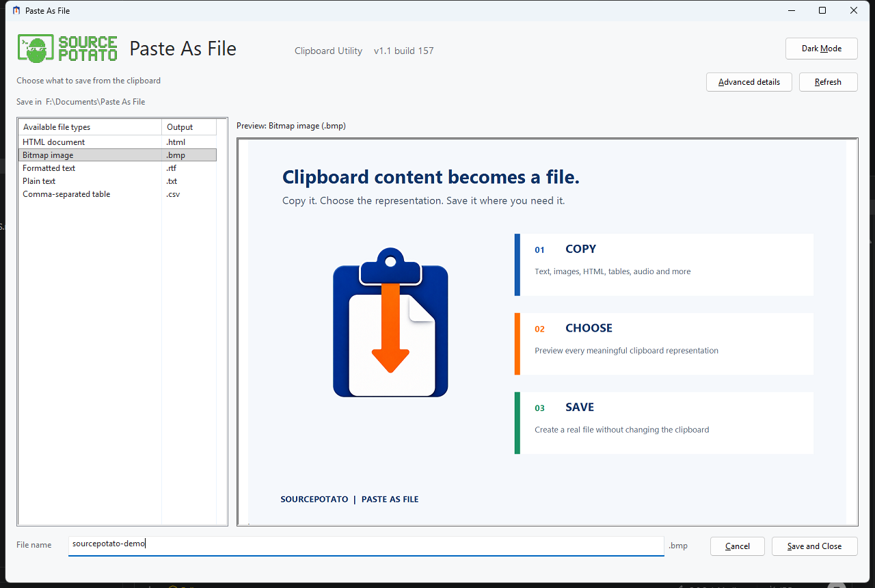Image resolution: width=875 pixels, height=588 pixels.
Task: Select the Comma-separated table row
Action: pyautogui.click(x=118, y=194)
